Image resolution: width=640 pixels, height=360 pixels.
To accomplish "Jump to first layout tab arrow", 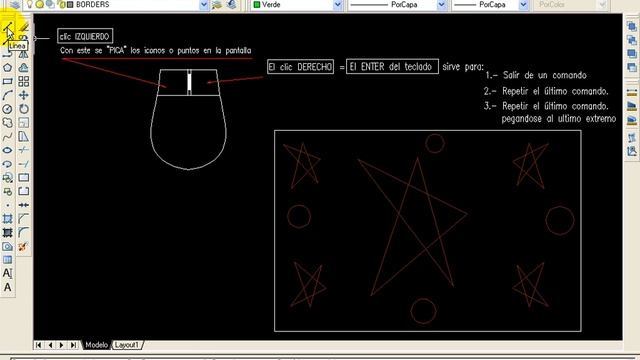I will 38,345.
